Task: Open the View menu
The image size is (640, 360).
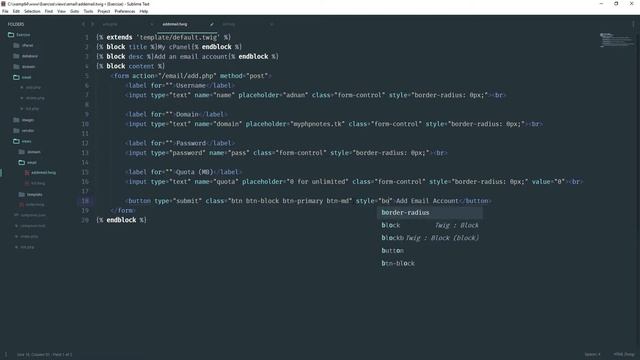Action: [61, 11]
